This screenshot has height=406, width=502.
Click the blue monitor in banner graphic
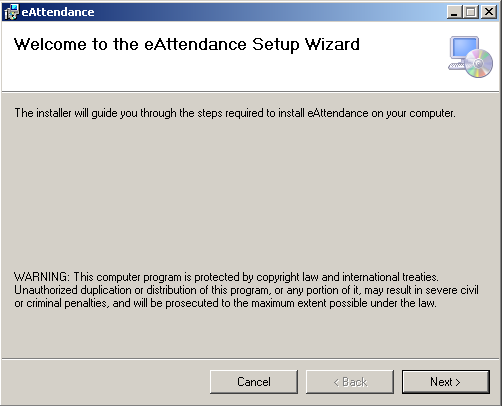(x=464, y=49)
